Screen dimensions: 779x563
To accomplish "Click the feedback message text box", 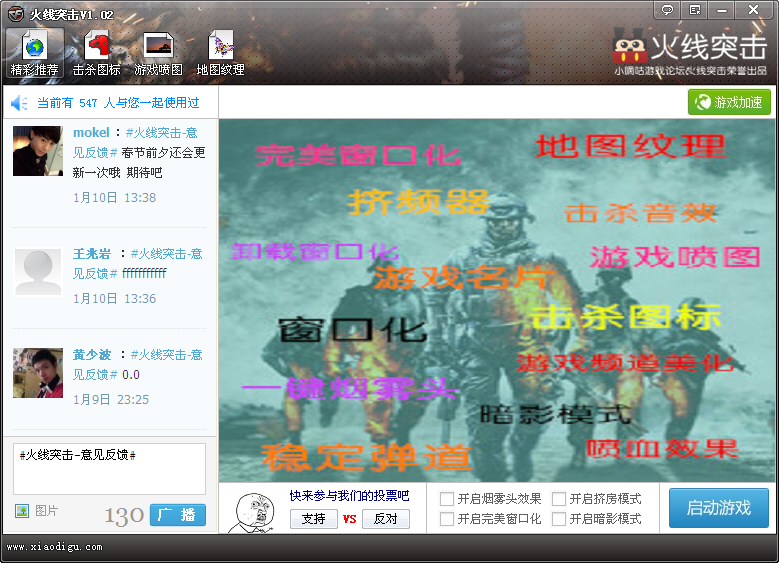I will pyautogui.click(x=109, y=468).
